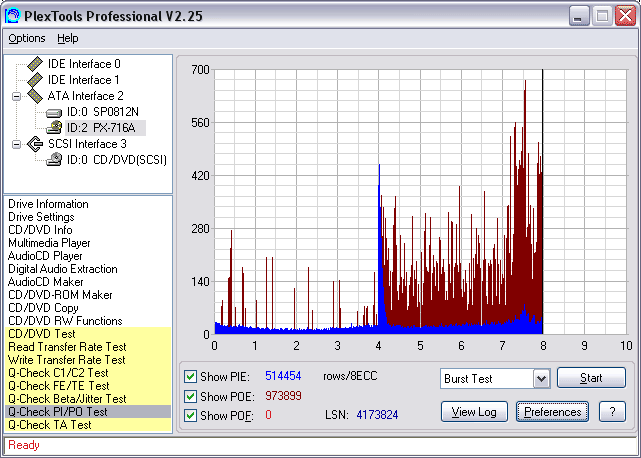Screen dimensions: 641x458
Task: Select the ATA Interface 2 chip icon
Action: [35, 96]
